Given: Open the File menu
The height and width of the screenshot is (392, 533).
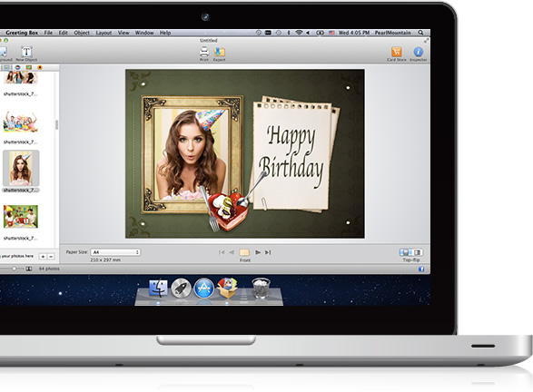Looking at the screenshot, I should (48, 33).
